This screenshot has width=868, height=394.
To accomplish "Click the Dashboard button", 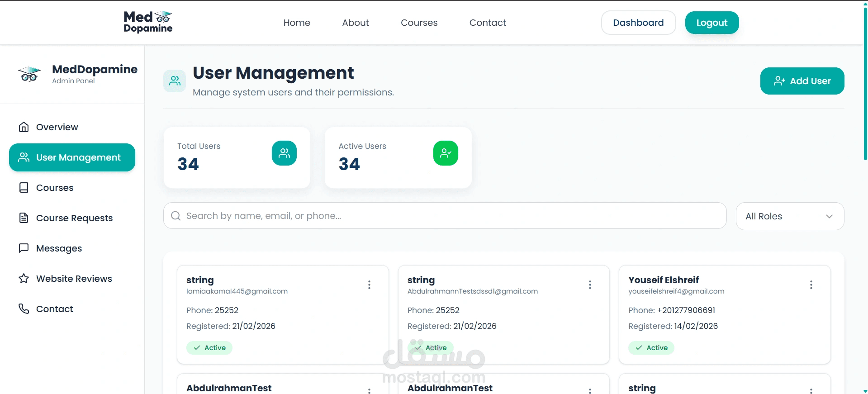I will click(638, 23).
